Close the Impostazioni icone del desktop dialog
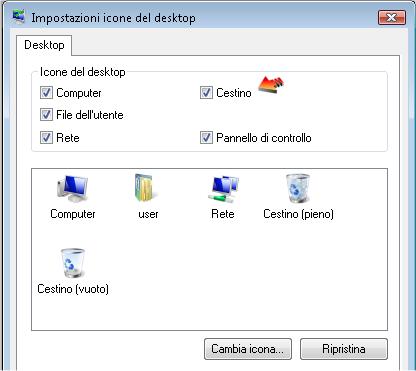 [392, 17]
